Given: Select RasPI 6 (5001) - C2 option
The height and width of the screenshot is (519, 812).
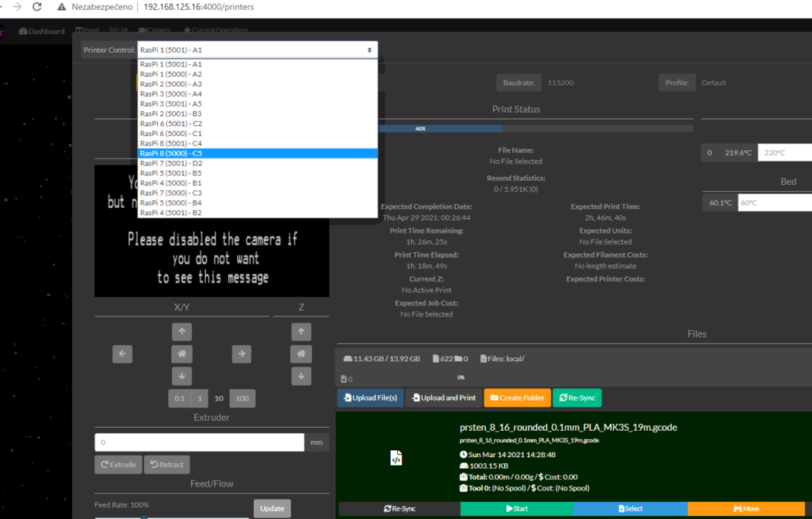Looking at the screenshot, I should pyautogui.click(x=257, y=124).
